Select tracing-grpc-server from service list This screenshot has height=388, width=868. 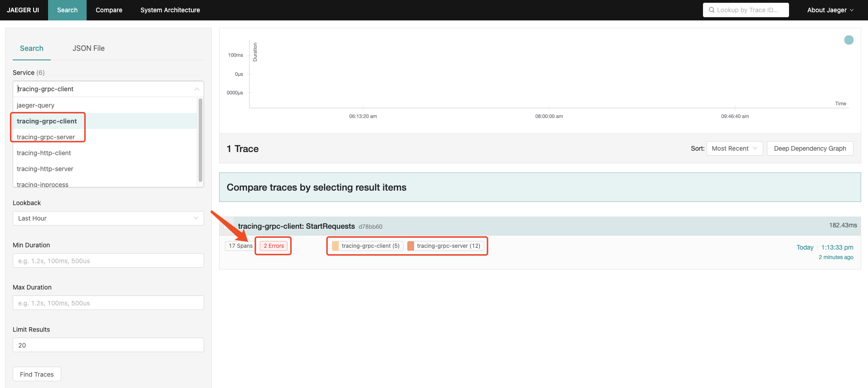click(x=46, y=137)
